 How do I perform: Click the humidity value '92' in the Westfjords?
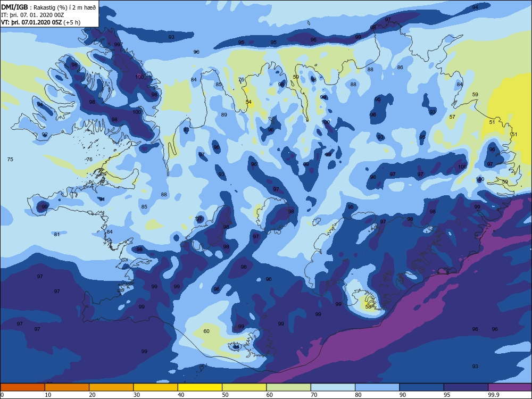[45, 135]
